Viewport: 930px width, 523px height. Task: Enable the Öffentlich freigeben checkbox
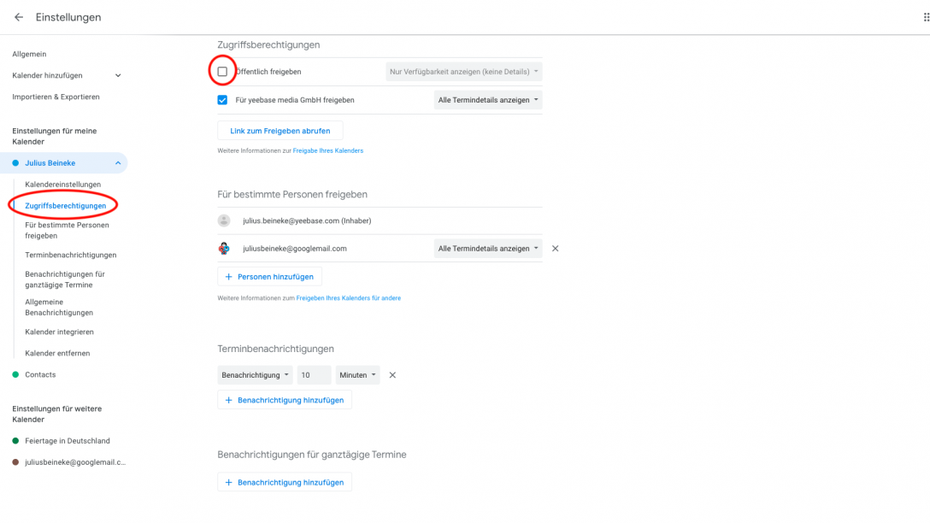pos(222,72)
